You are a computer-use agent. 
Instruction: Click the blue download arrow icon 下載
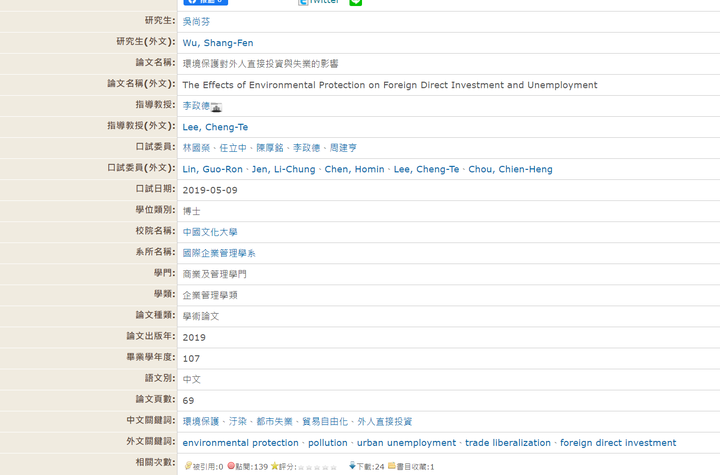(x=352, y=465)
